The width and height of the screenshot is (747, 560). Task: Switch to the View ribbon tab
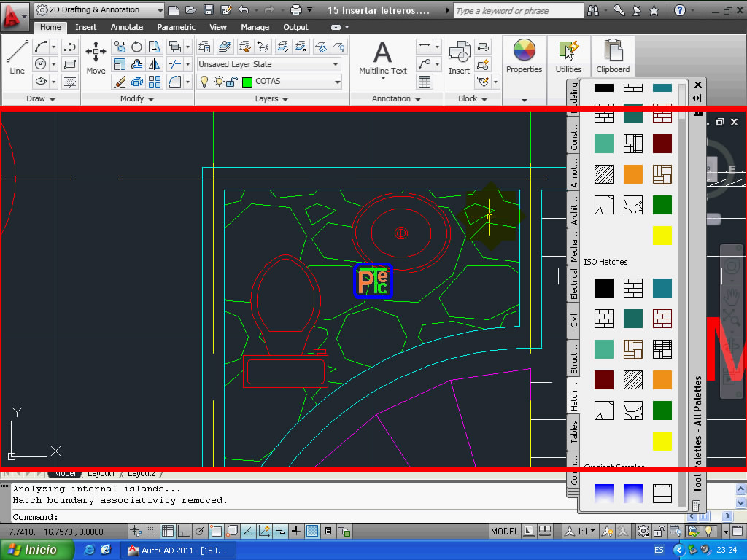pos(217,27)
